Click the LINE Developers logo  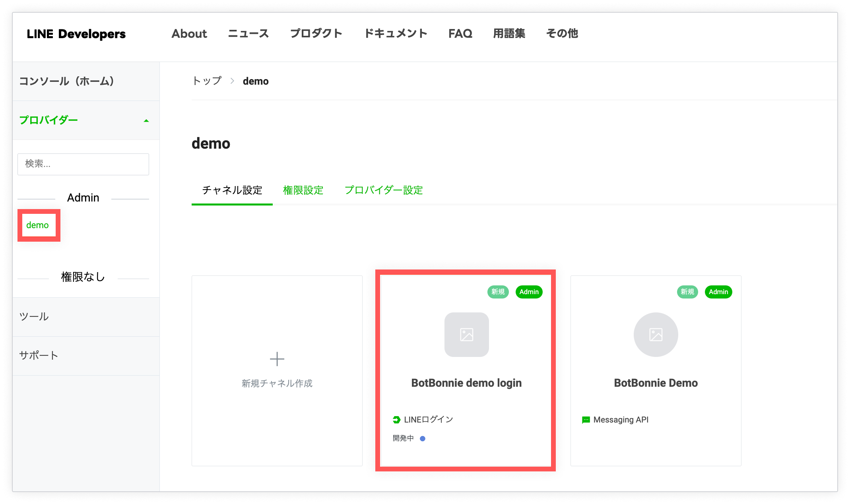[76, 34]
